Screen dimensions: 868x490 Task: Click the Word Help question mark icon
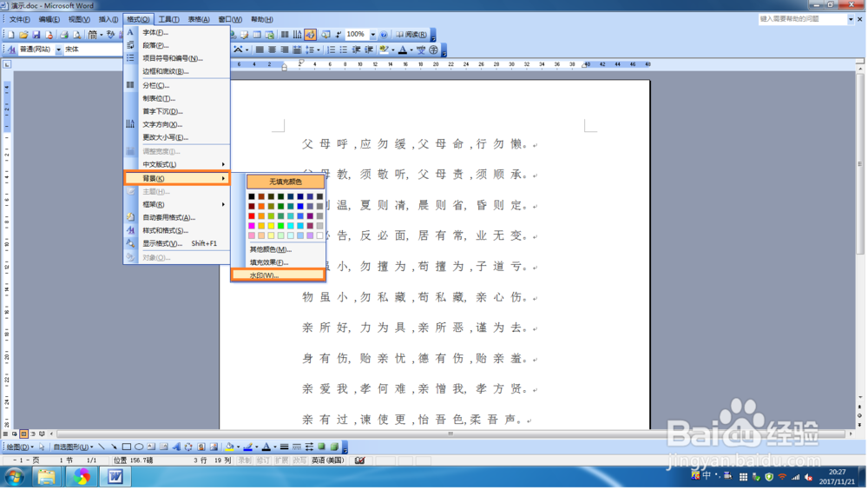[384, 35]
